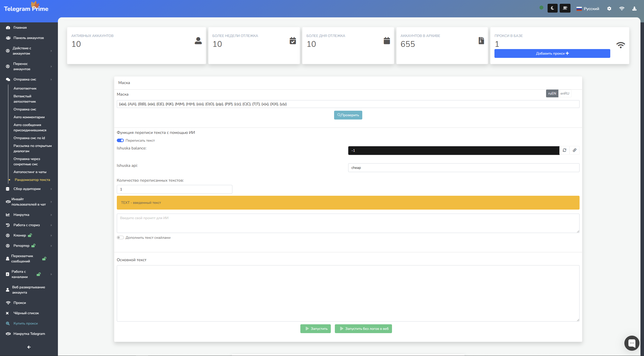This screenshot has width=644, height=356.
Task: Switch to dark mode moon icon
Action: [552, 8]
